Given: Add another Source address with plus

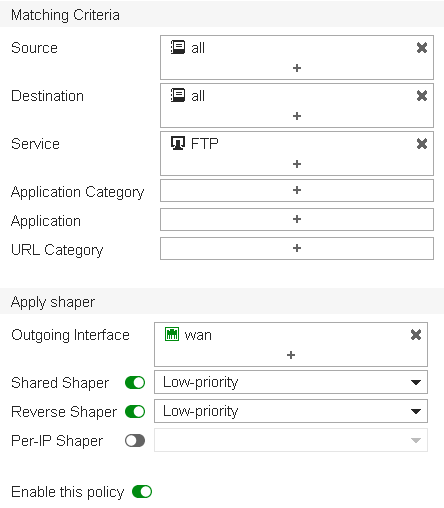Looking at the screenshot, I should pos(297,68).
